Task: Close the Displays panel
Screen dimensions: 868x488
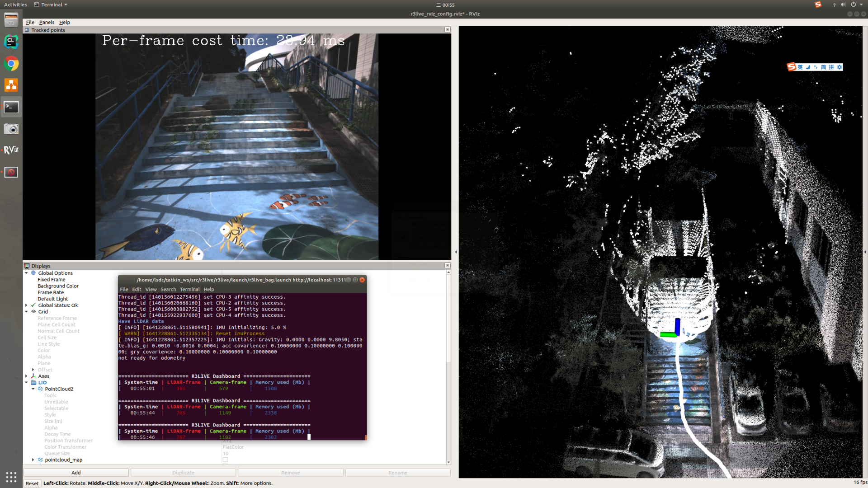Action: coord(447,266)
